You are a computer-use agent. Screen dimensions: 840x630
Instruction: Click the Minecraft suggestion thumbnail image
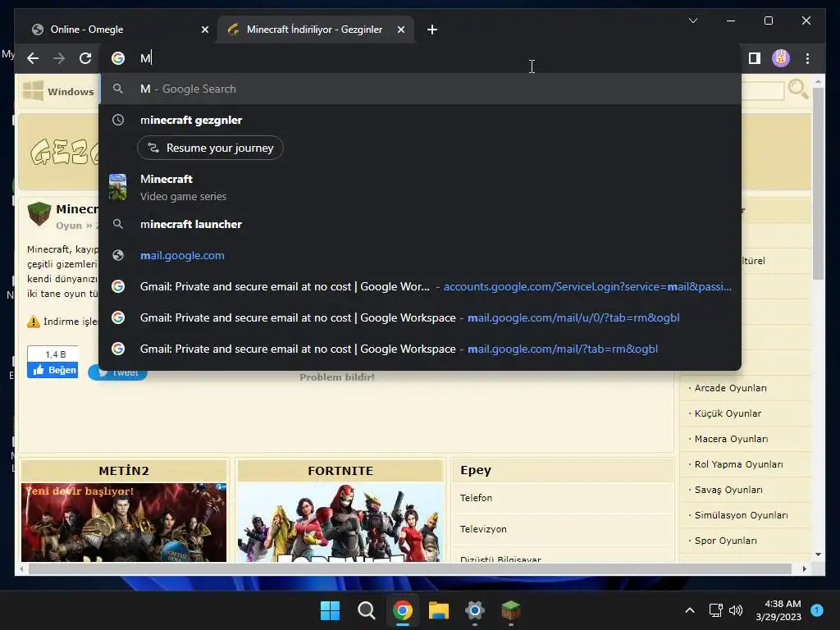pyautogui.click(x=118, y=188)
